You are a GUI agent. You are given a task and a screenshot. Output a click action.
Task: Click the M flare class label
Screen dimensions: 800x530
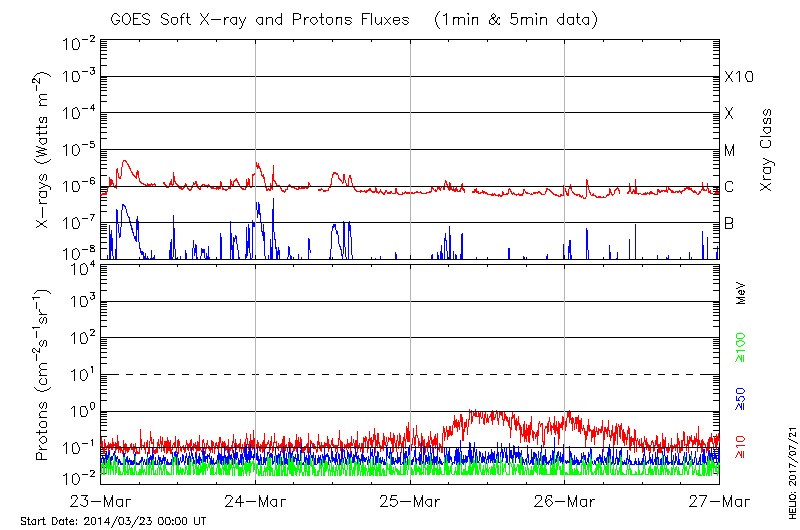730,151
